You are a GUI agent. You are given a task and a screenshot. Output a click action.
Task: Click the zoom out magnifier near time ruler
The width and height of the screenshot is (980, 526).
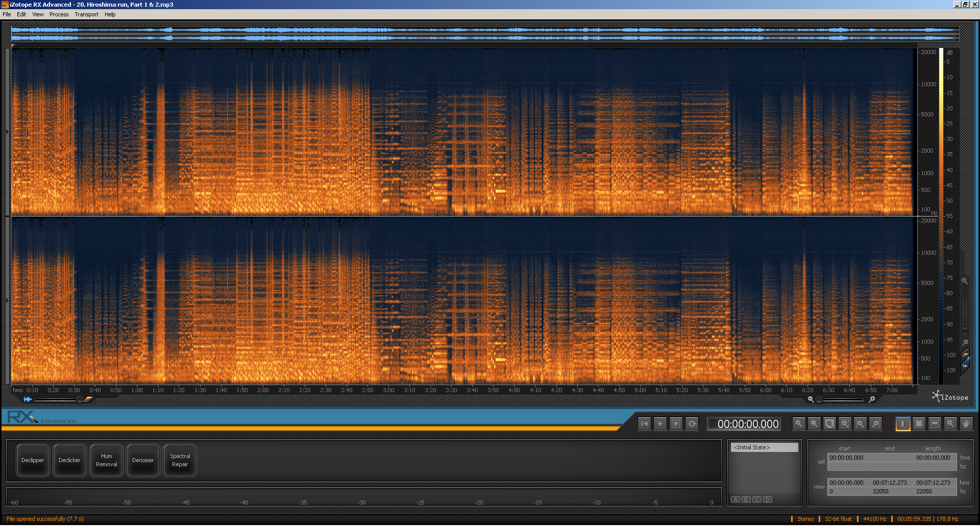coord(811,399)
